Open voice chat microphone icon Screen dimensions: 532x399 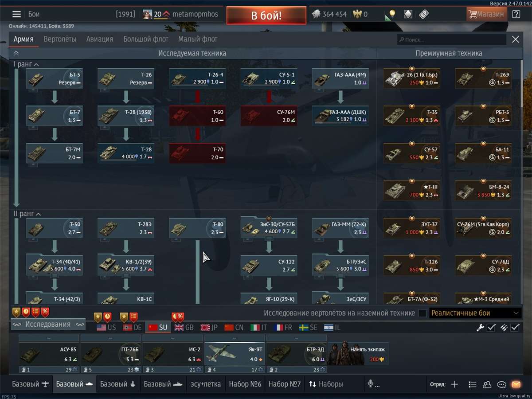(370, 384)
